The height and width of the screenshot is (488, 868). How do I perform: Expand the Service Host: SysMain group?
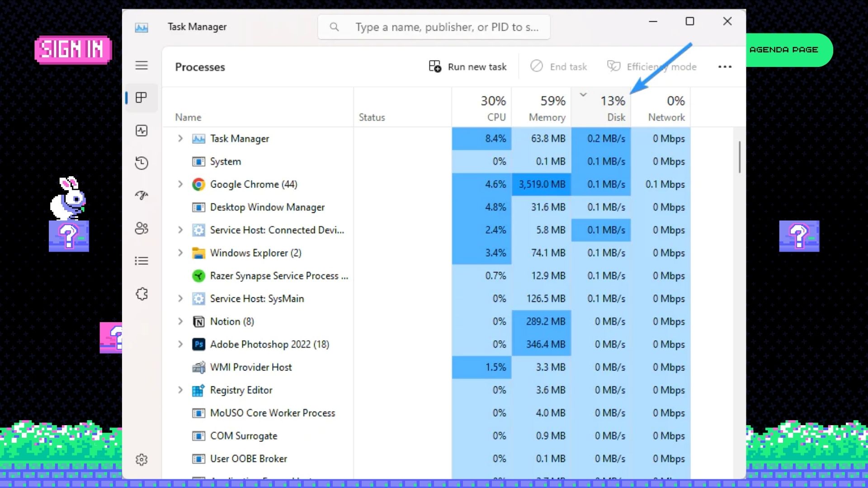click(x=180, y=298)
